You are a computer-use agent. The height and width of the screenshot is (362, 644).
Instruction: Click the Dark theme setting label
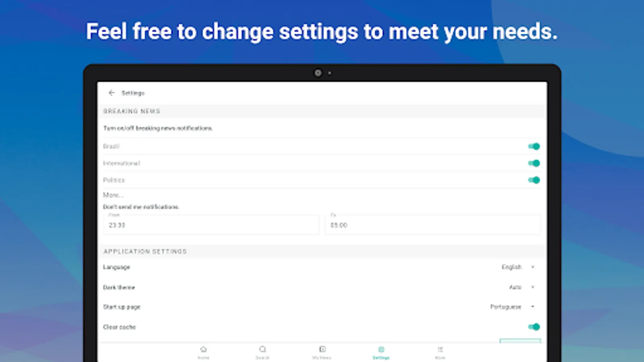119,287
